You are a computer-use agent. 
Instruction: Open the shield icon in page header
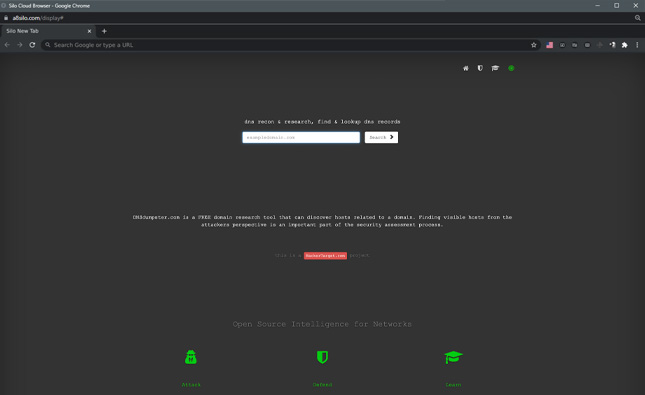pyautogui.click(x=480, y=68)
